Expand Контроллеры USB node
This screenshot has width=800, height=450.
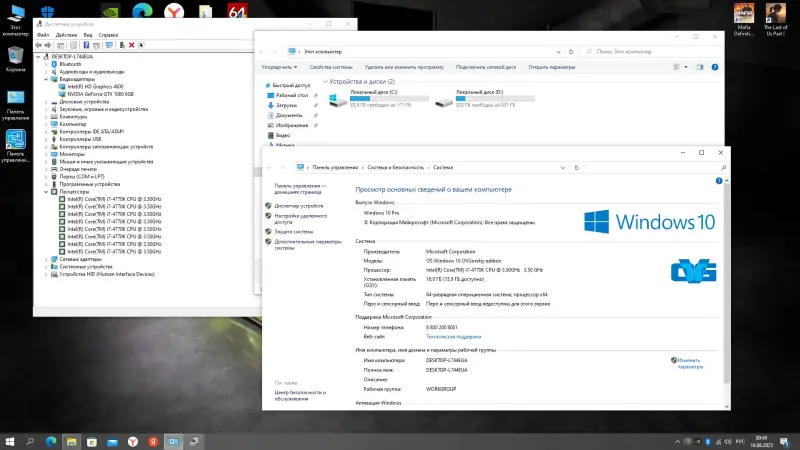[x=46, y=139]
